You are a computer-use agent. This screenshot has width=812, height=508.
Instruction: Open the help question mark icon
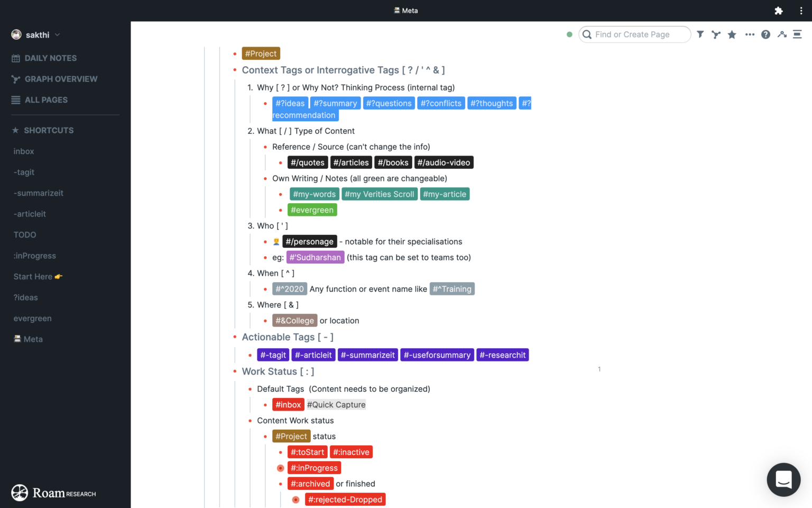click(765, 34)
